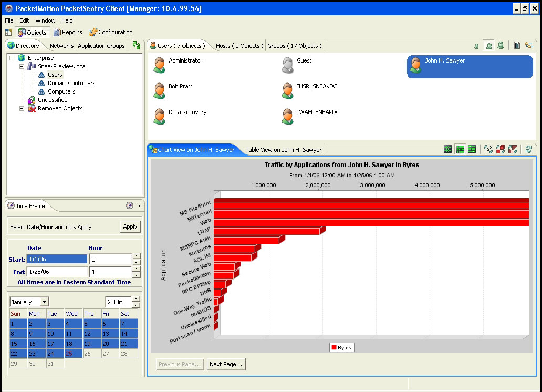Decrease the year 2006 spinner
Screen dimensions: 542x392
[x=136, y=305]
